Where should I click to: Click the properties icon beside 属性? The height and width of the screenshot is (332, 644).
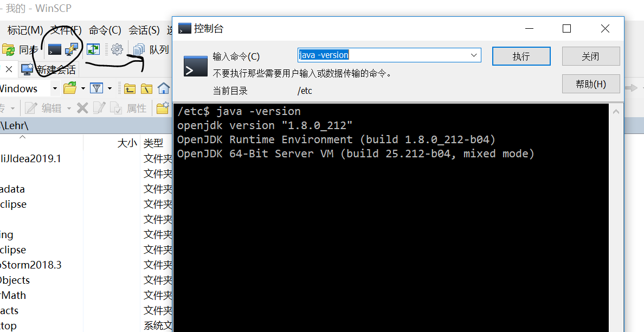[x=116, y=108]
